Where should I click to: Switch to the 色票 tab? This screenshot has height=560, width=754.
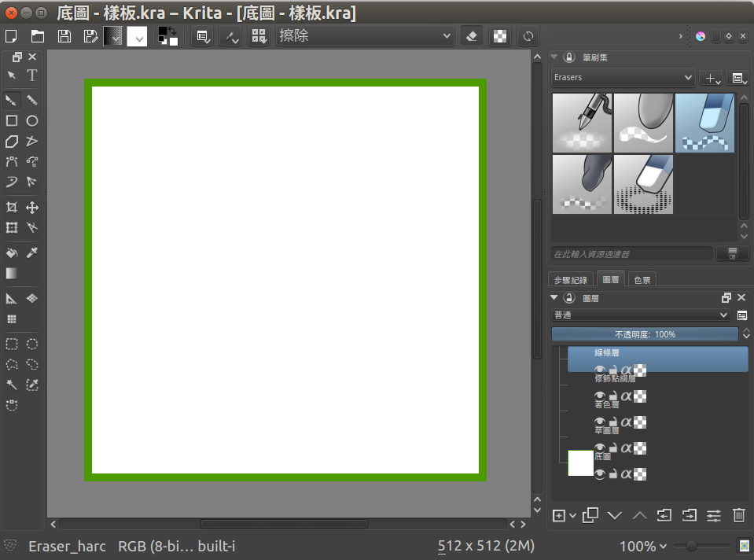(x=642, y=279)
